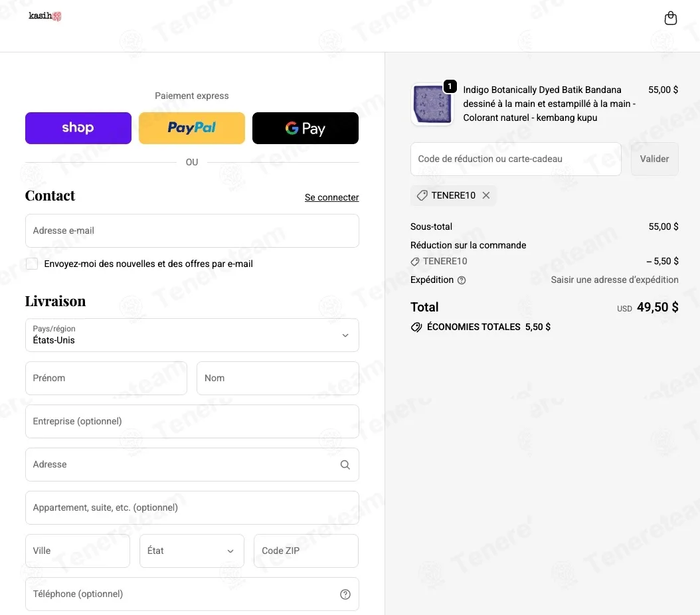Follow the Se connecter link
The image size is (700, 615).
coord(331,197)
